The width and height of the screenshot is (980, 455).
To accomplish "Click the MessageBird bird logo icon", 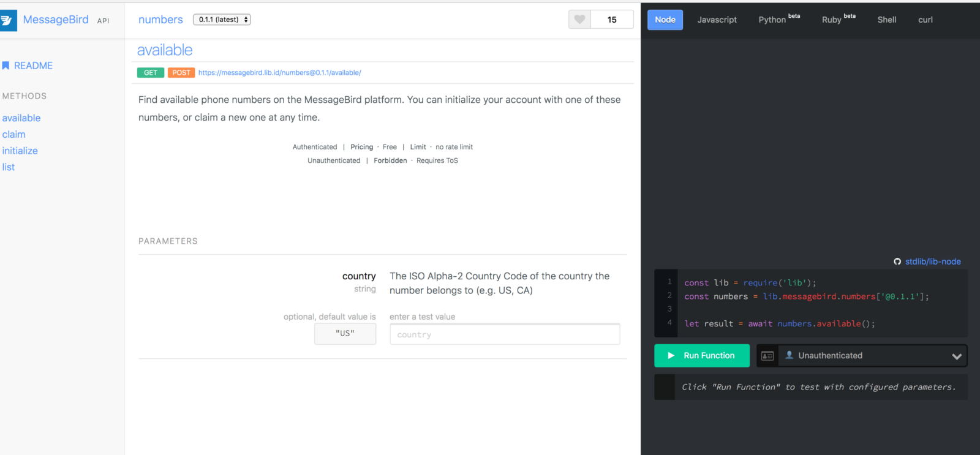I will pos(7,20).
